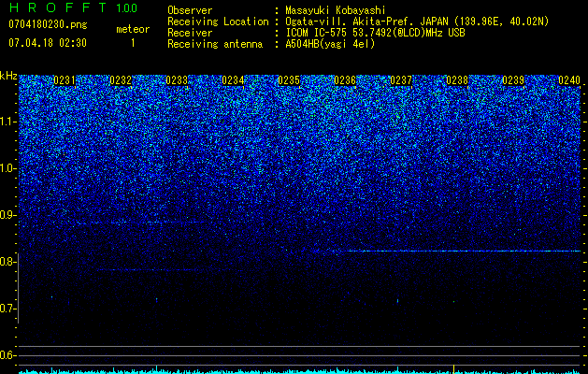The width and height of the screenshot is (588, 374).
Task: Click the cyan signal level strip
Action: pos(300,371)
